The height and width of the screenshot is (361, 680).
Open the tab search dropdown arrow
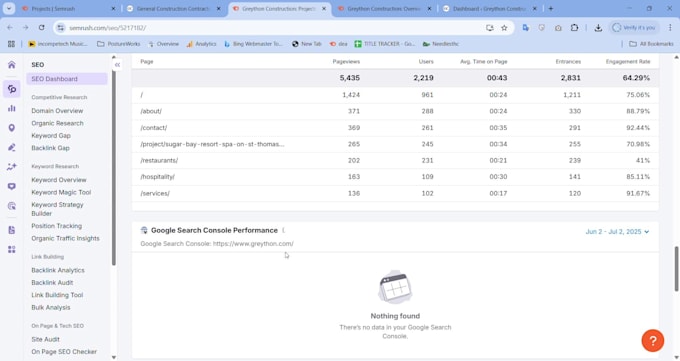[9, 9]
